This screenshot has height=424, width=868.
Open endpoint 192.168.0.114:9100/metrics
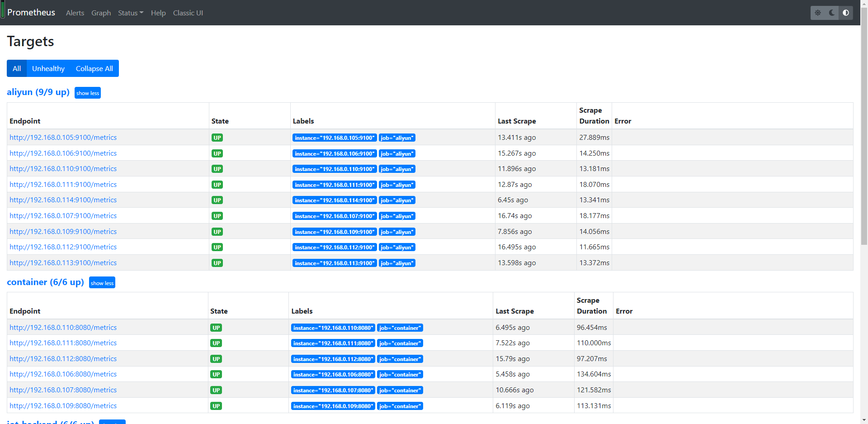point(63,200)
